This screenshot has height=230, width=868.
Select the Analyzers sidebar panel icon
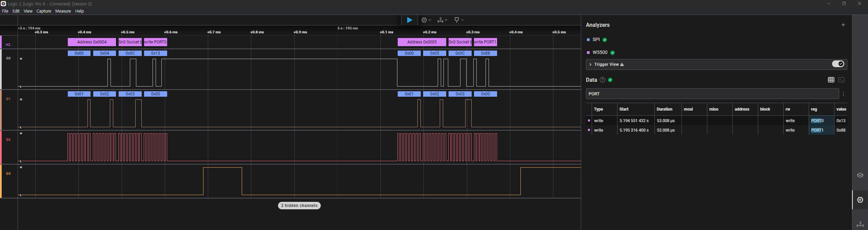pyautogui.click(x=860, y=200)
